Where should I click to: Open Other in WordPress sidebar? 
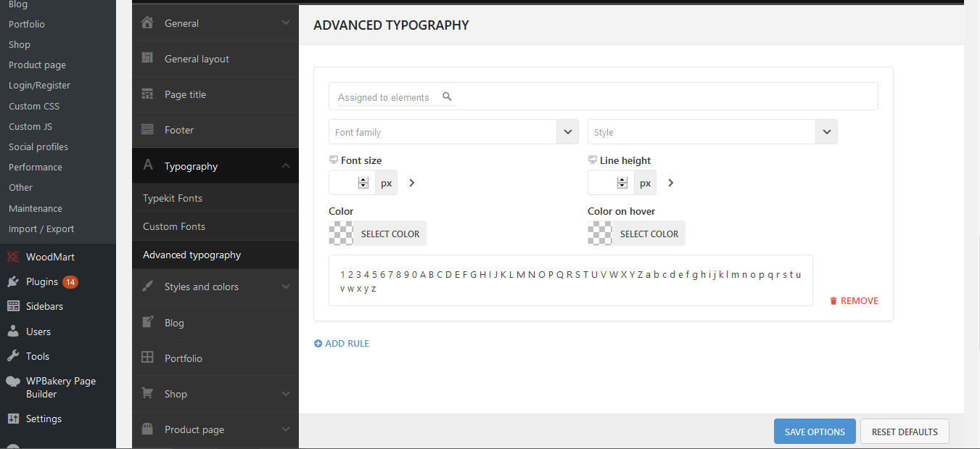point(21,187)
